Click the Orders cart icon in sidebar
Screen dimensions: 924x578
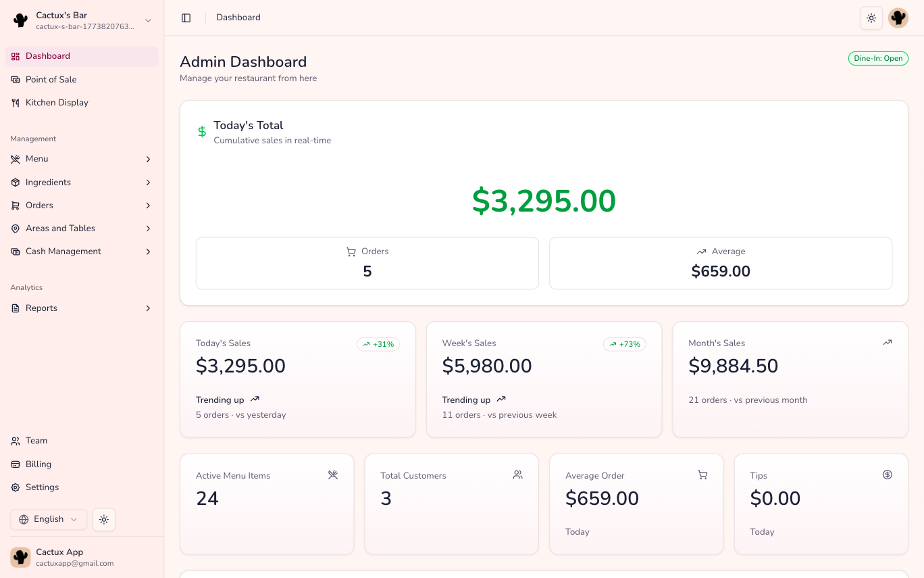coord(16,206)
